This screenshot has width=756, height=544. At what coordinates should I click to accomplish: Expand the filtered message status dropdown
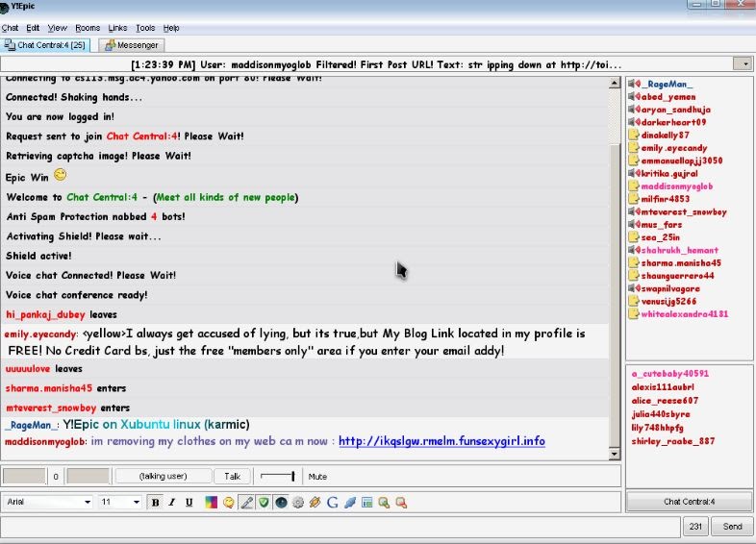click(x=743, y=63)
